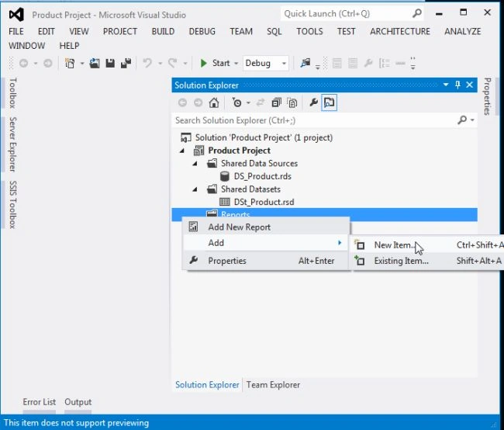Open the TEAM menu

coord(241,31)
